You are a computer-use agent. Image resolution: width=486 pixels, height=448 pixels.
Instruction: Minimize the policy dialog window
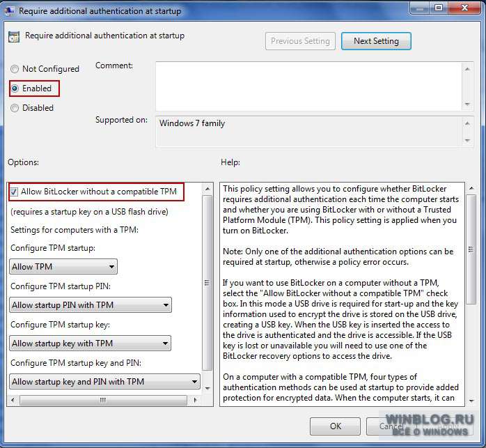(420, 8)
